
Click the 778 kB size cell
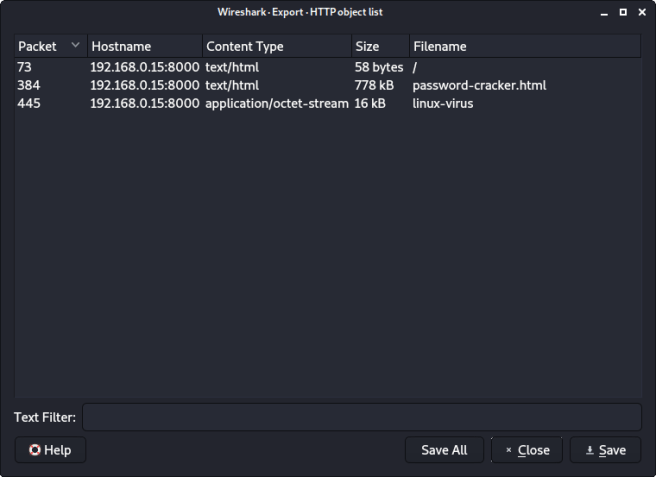pyautogui.click(x=370, y=85)
